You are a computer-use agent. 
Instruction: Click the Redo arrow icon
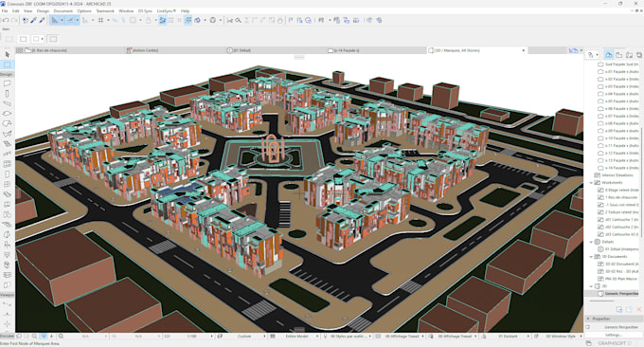tap(14, 20)
